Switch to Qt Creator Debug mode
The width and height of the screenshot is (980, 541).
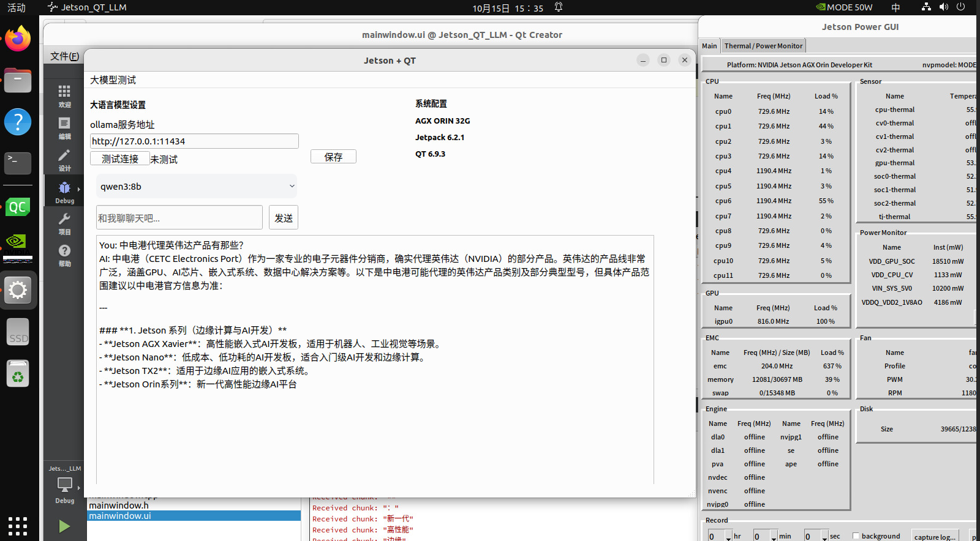[x=64, y=192]
